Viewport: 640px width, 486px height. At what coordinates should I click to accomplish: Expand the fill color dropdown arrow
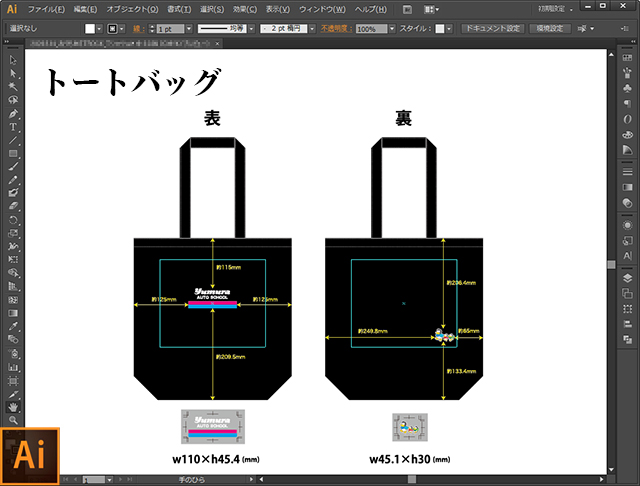coord(99,29)
